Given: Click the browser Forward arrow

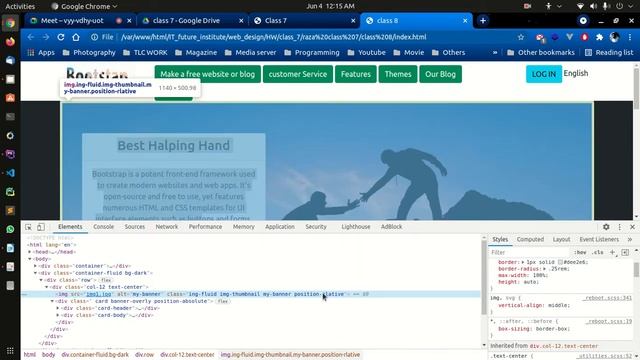Looking at the screenshot, I should coord(46,37).
